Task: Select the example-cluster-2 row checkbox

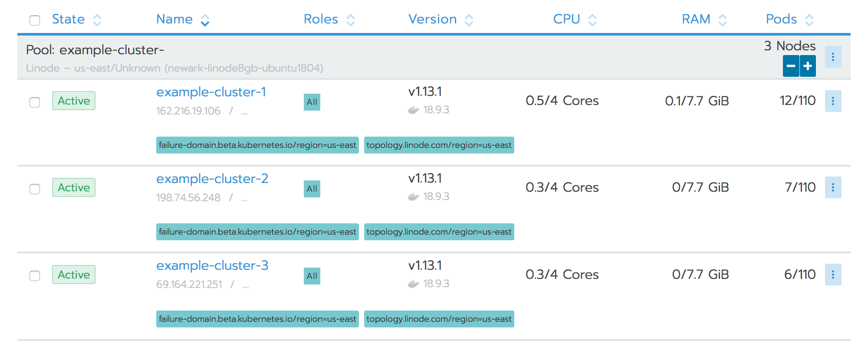Action: tap(35, 189)
